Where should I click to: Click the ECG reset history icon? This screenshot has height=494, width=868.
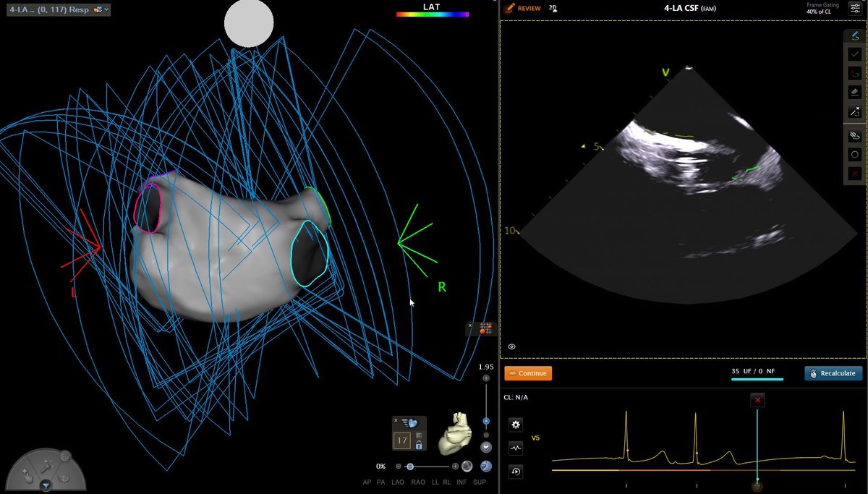pos(516,472)
